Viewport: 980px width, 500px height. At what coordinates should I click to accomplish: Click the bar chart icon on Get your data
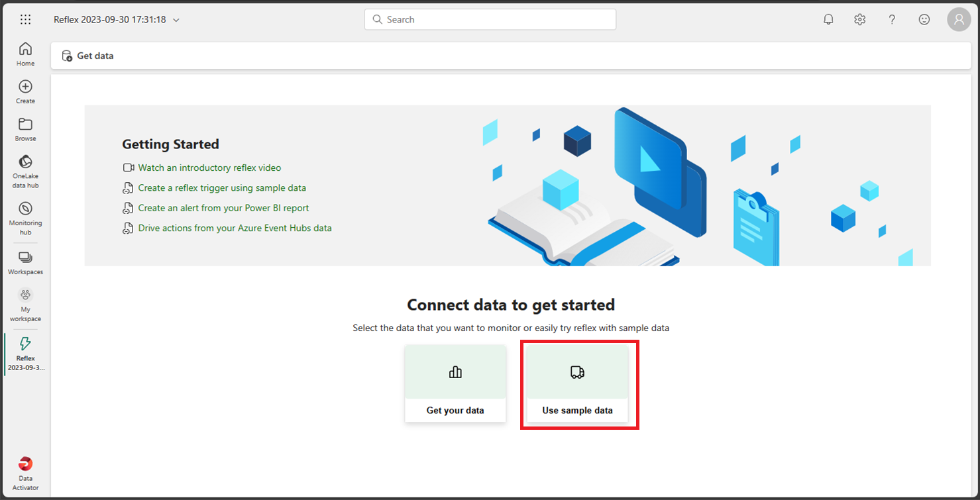coord(455,372)
